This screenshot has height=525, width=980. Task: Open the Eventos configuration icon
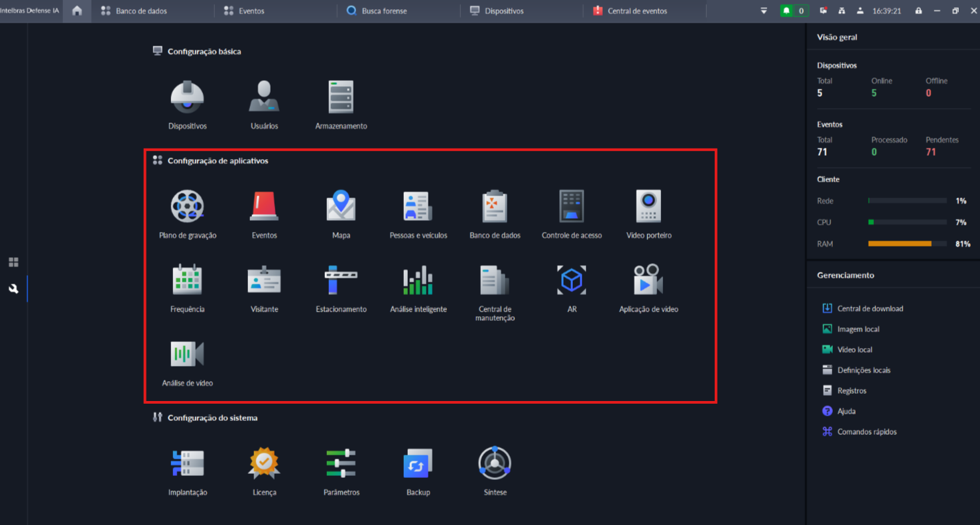[264, 207]
